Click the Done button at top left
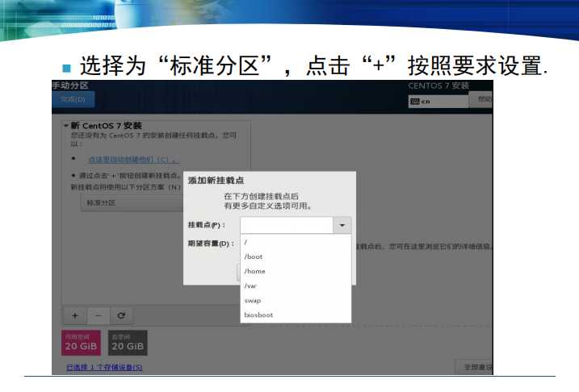 point(73,99)
